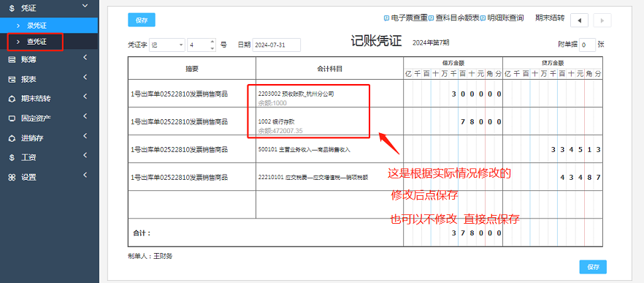Click the 附单据 count field

coord(587,45)
